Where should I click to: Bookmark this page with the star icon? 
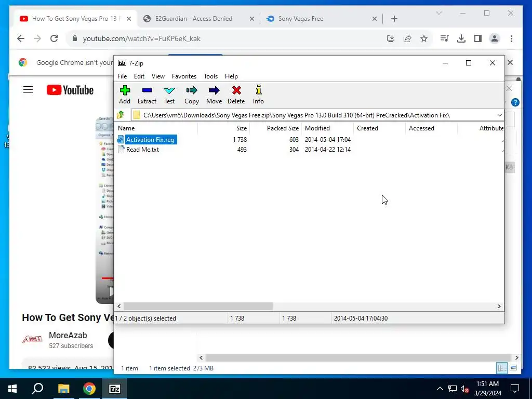424,38
